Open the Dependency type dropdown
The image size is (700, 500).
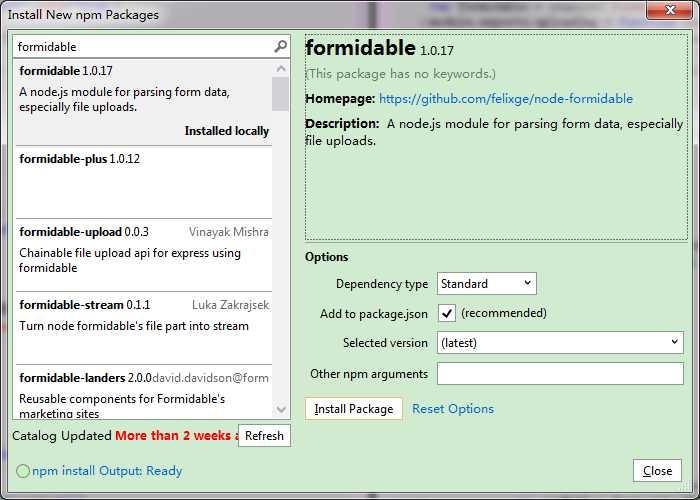pos(487,283)
